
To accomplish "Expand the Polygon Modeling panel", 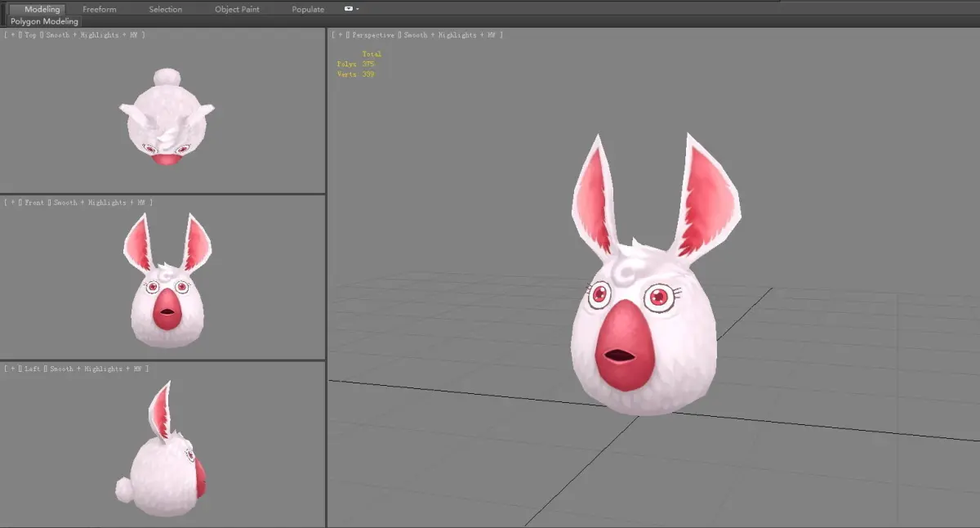I will (45, 21).
